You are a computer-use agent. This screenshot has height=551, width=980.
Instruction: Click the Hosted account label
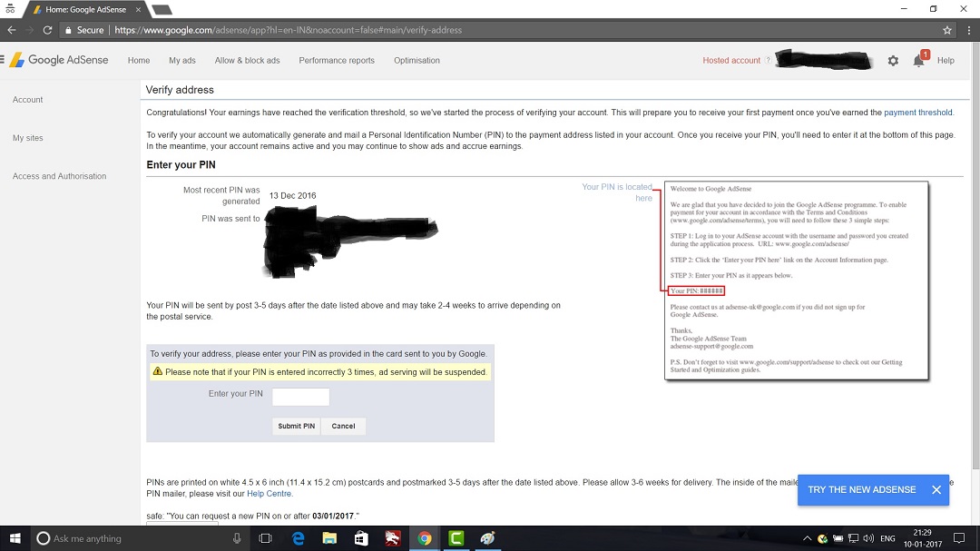731,61
